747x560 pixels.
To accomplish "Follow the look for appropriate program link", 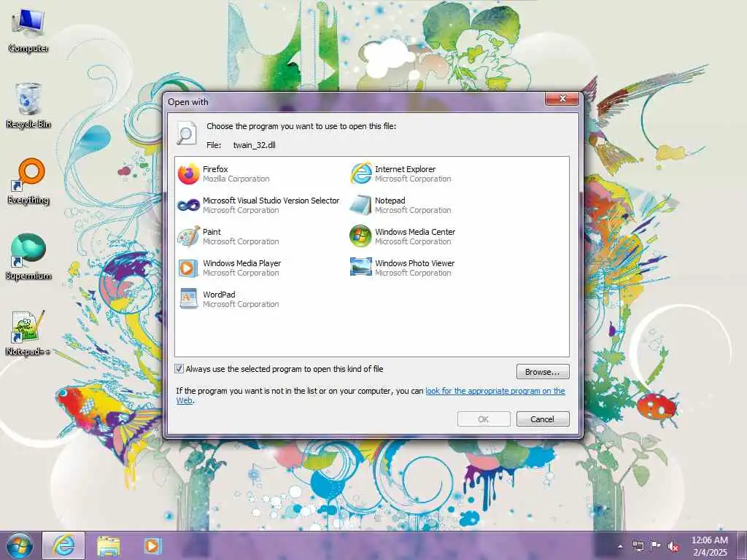I will [495, 391].
